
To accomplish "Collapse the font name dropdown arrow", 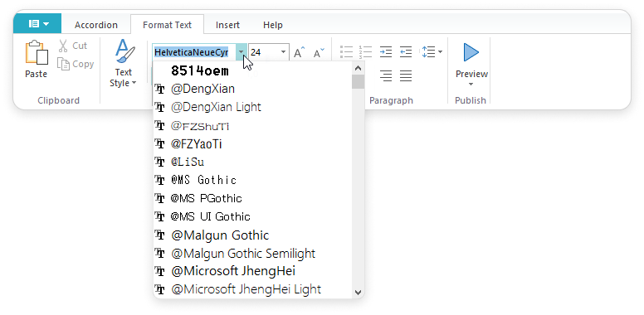I will (x=242, y=52).
